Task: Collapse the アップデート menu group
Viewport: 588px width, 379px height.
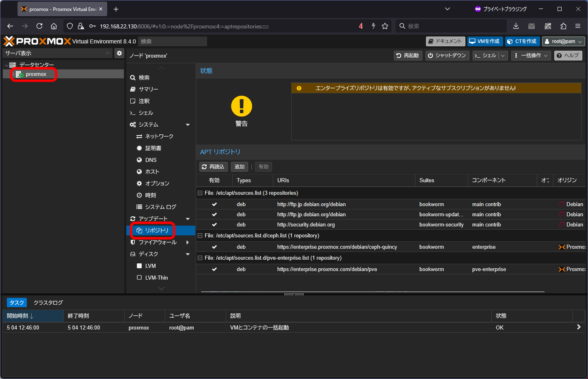Action: pos(188,219)
